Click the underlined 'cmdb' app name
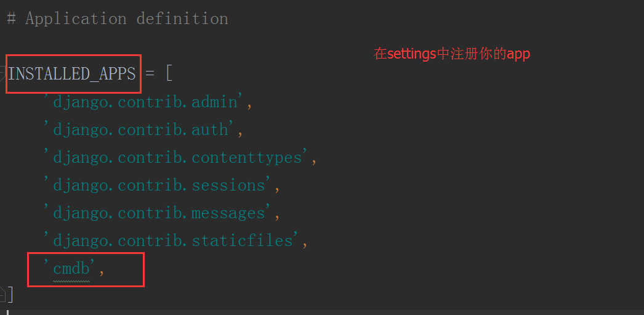644x315 pixels. click(71, 268)
